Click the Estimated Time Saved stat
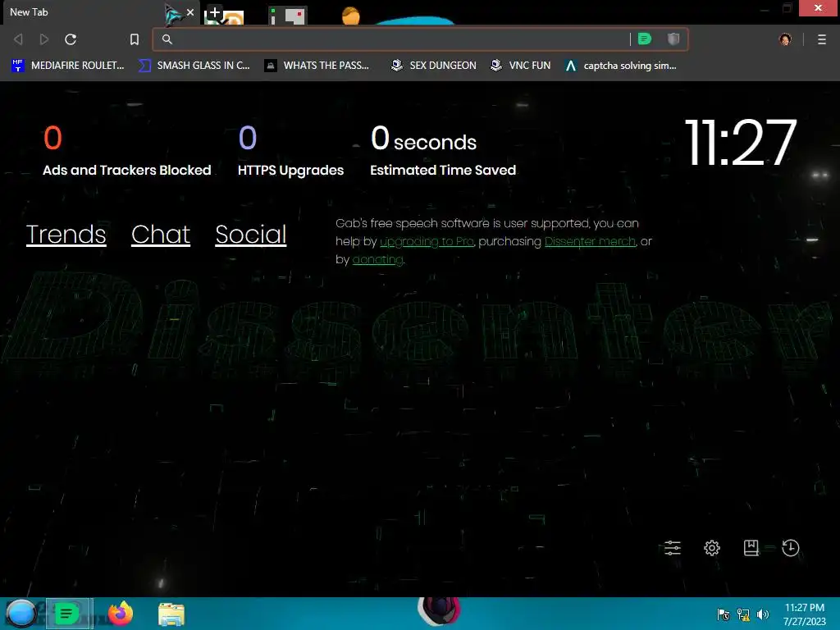This screenshot has width=840, height=630. [x=443, y=151]
